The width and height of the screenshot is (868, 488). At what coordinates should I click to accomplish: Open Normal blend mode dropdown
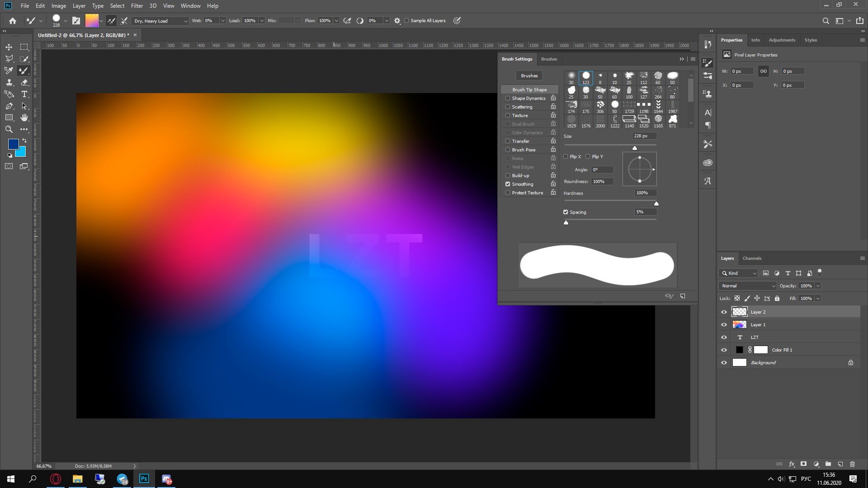coord(748,286)
